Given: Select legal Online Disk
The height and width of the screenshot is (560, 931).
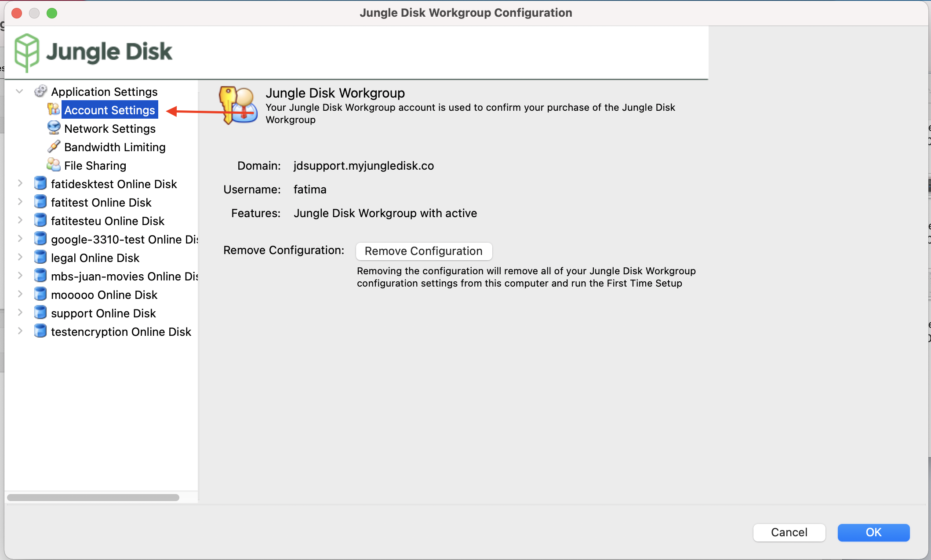Looking at the screenshot, I should [x=95, y=258].
